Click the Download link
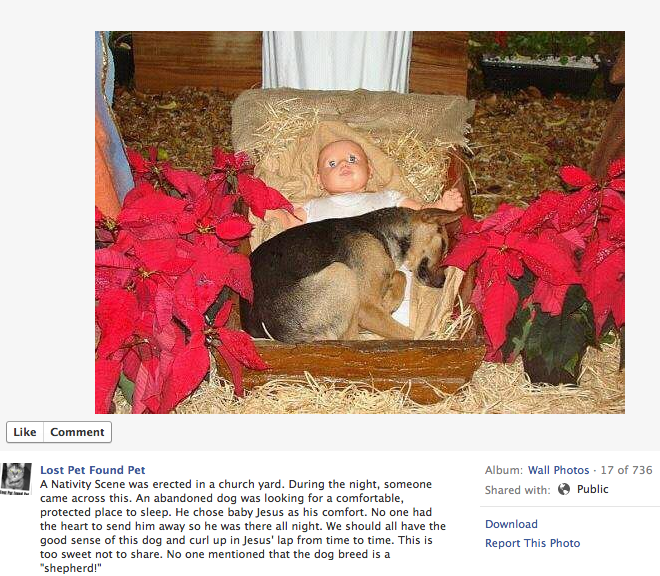Viewport: 660px width, 576px height. pos(511,524)
